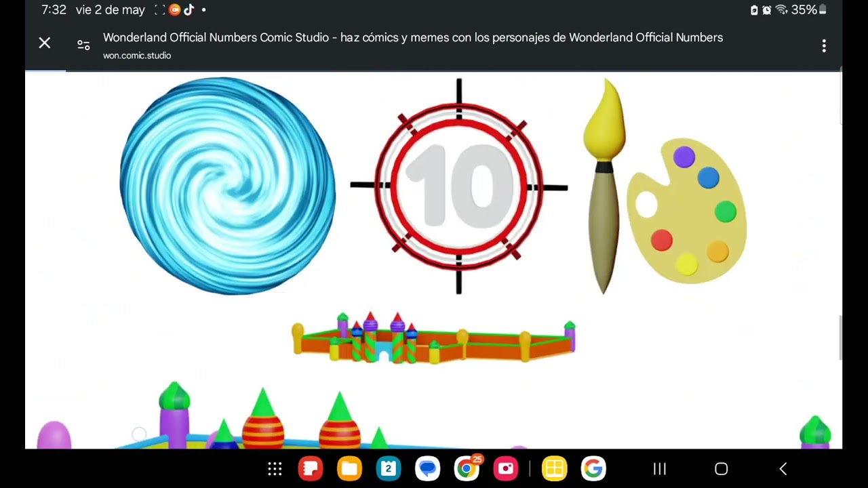Select the yellow paintbrush sticker
Viewport: 868px width, 488px height.
point(604,186)
